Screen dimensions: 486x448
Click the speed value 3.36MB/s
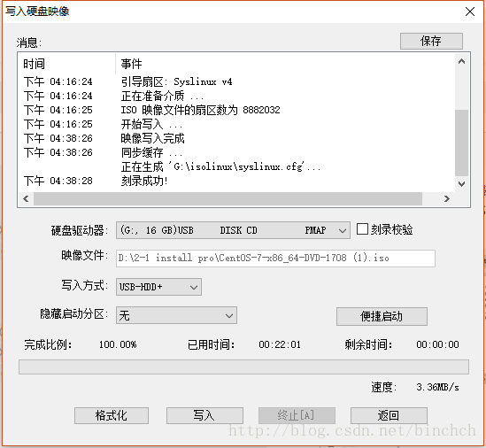pyautogui.click(x=437, y=387)
